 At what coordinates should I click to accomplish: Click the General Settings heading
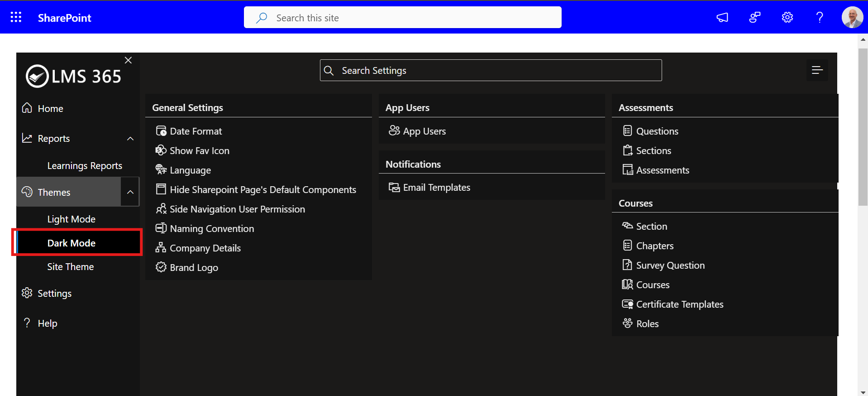click(187, 107)
